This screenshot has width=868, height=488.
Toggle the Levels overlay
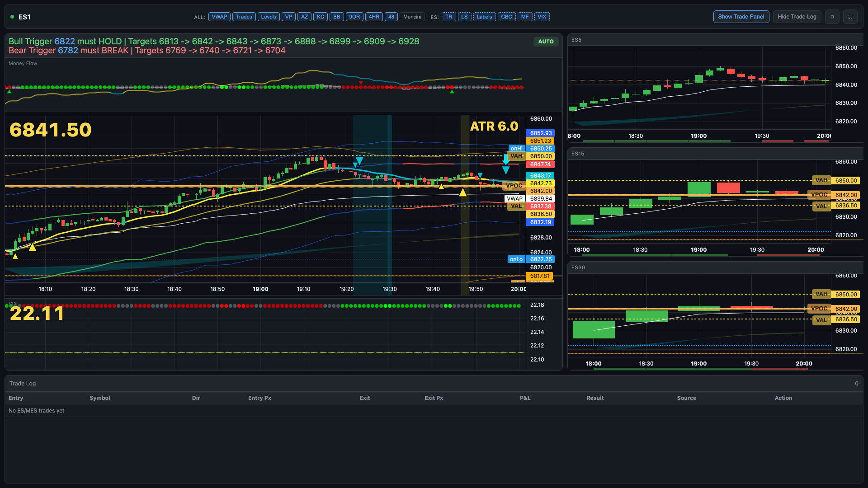(269, 17)
